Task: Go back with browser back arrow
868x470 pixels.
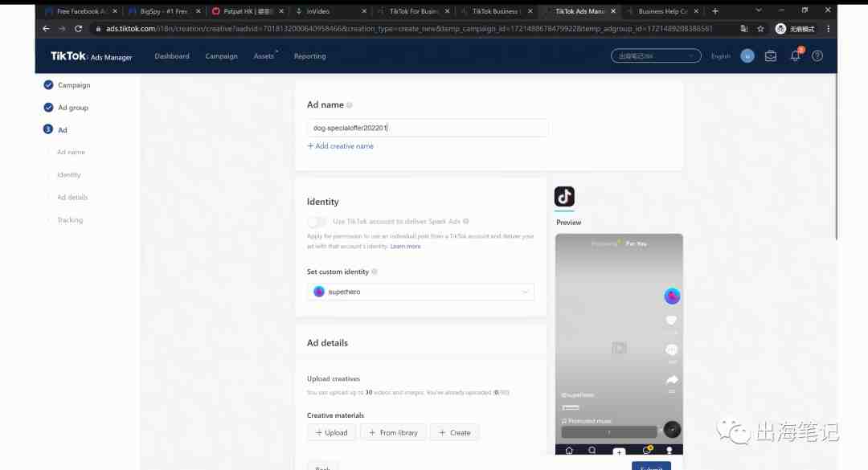Action: tap(46, 29)
